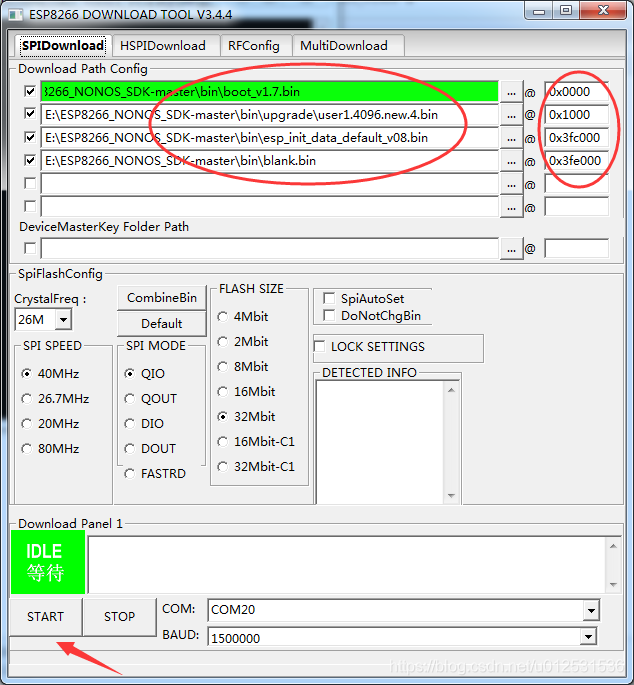
Task: Open the RFConfig tab
Action: [254, 46]
